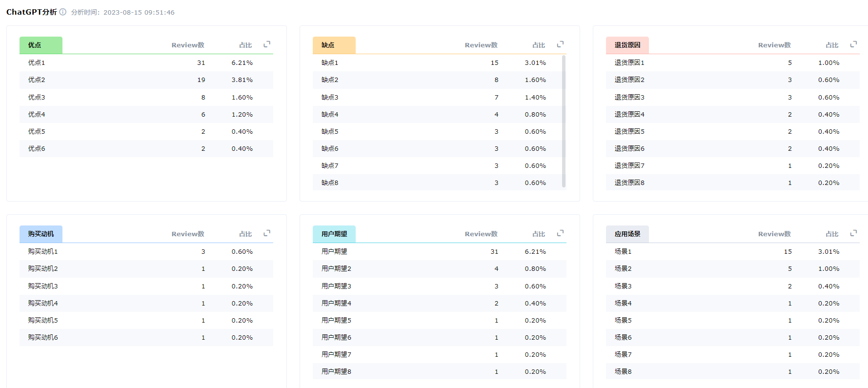868x388 pixels.
Task: Expand the 退货原因 panel to fullscreen
Action: (x=853, y=44)
